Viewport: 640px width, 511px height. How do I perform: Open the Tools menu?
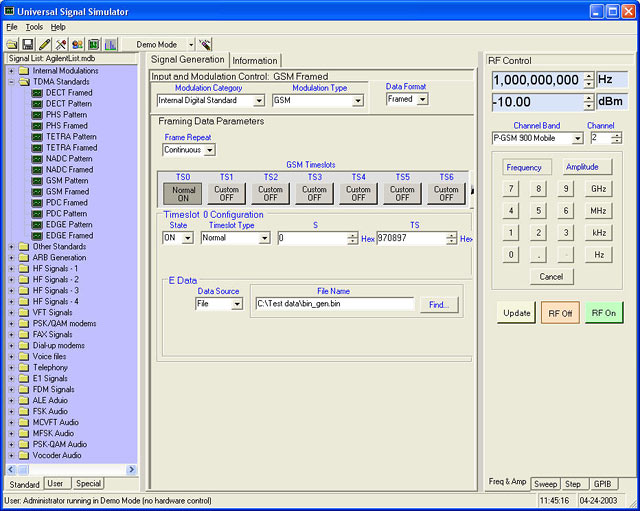[x=34, y=27]
